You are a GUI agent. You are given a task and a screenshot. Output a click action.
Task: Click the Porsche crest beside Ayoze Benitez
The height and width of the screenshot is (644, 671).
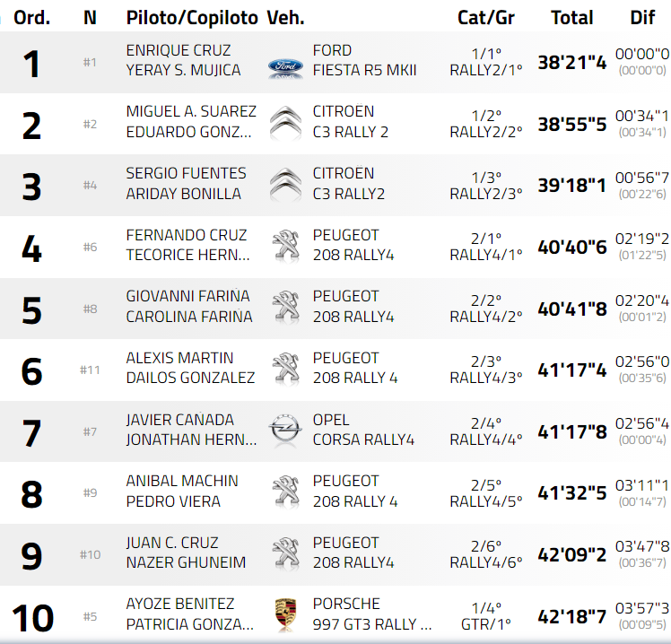(285, 614)
